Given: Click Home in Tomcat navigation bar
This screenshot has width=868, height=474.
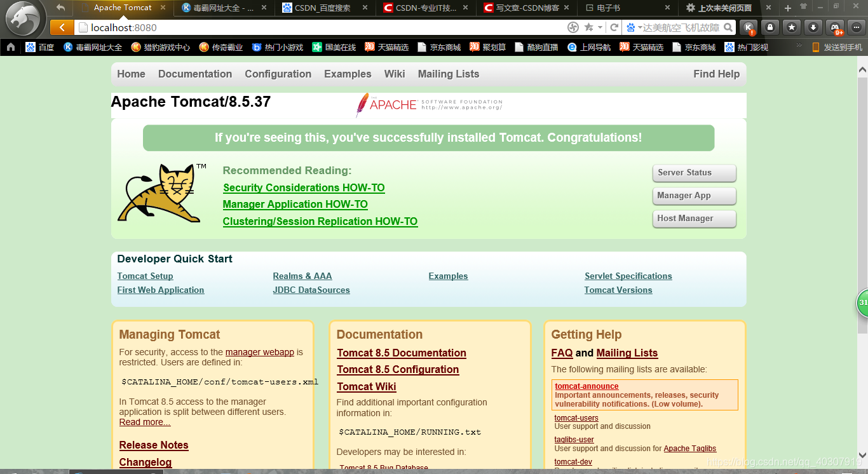Looking at the screenshot, I should coord(131,74).
